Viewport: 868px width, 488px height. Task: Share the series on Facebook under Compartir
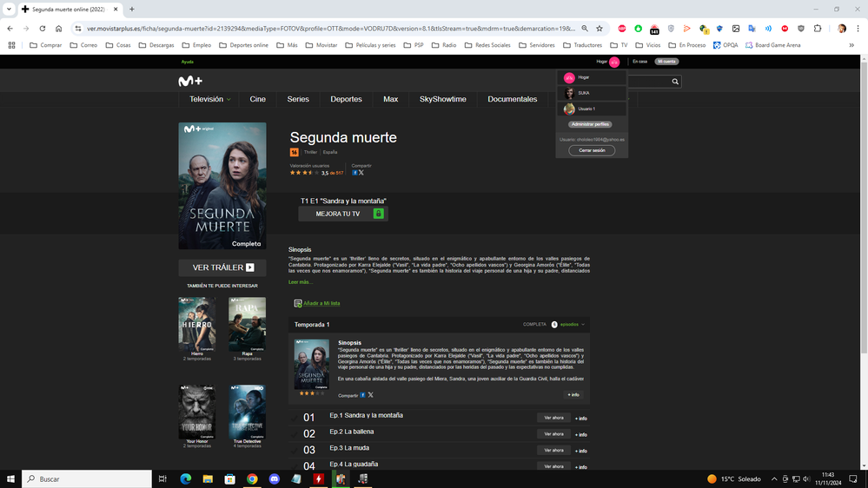[354, 173]
